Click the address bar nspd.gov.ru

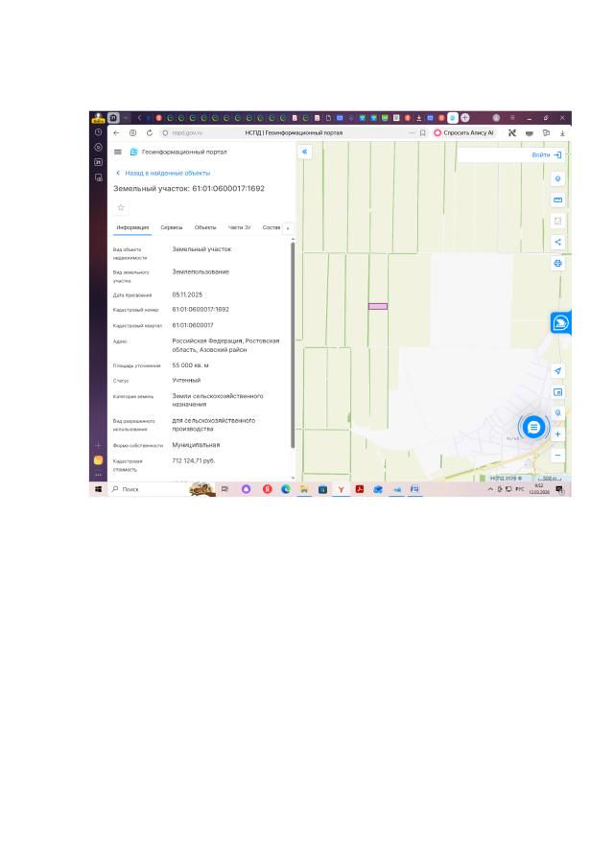coord(188,133)
